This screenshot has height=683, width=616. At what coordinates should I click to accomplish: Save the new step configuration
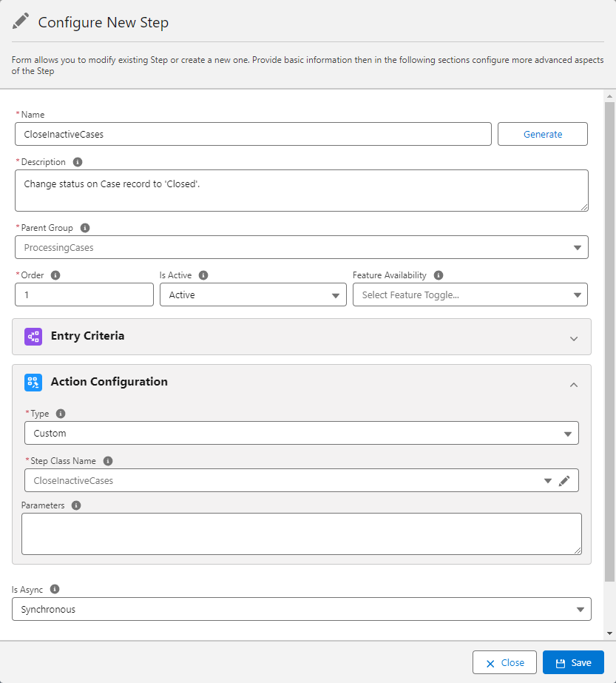click(x=573, y=662)
